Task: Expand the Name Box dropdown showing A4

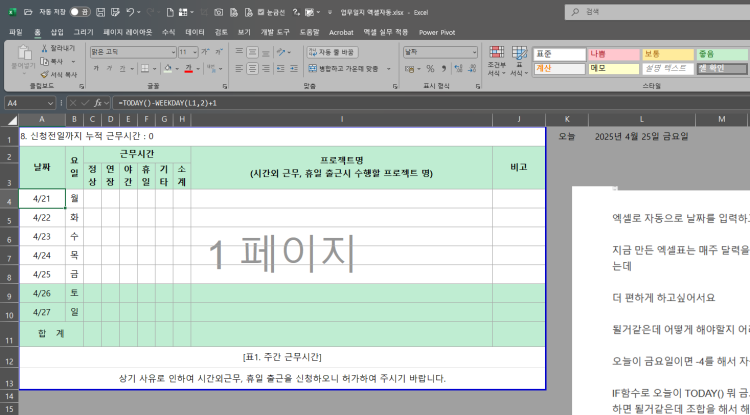Action: coord(51,103)
